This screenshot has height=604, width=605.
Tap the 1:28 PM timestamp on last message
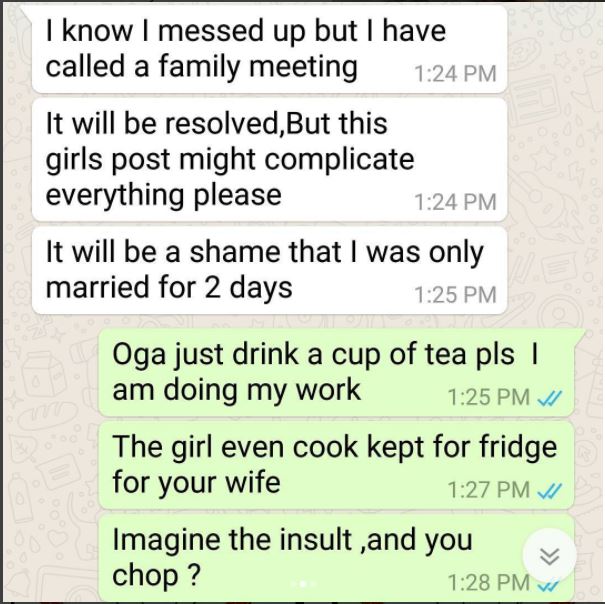coord(488,583)
